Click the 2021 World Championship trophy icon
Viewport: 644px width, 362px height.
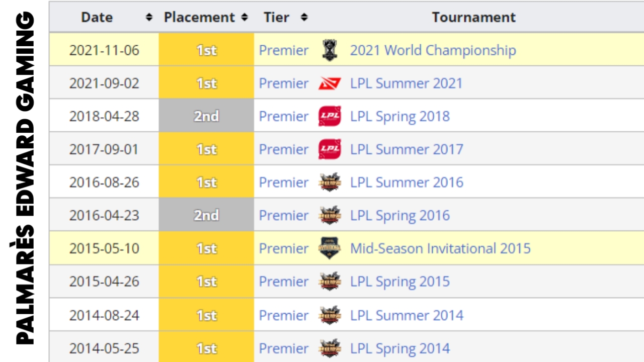pyautogui.click(x=330, y=50)
